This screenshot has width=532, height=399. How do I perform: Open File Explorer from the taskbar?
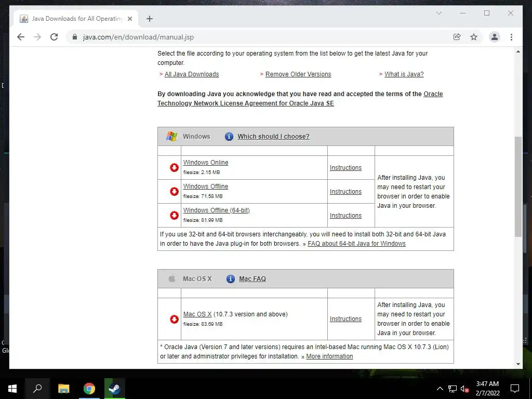coord(63,389)
